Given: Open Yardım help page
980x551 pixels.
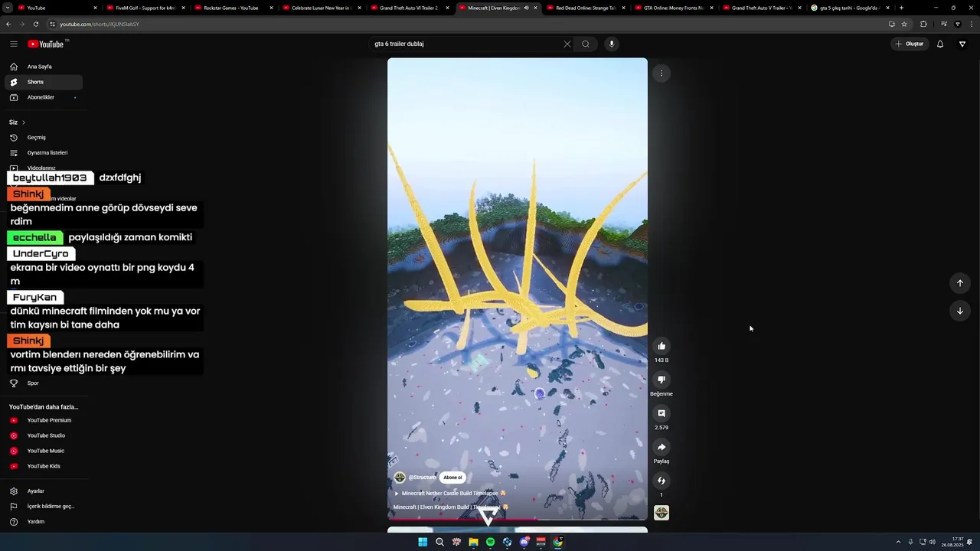Looking at the screenshot, I should [44, 522].
